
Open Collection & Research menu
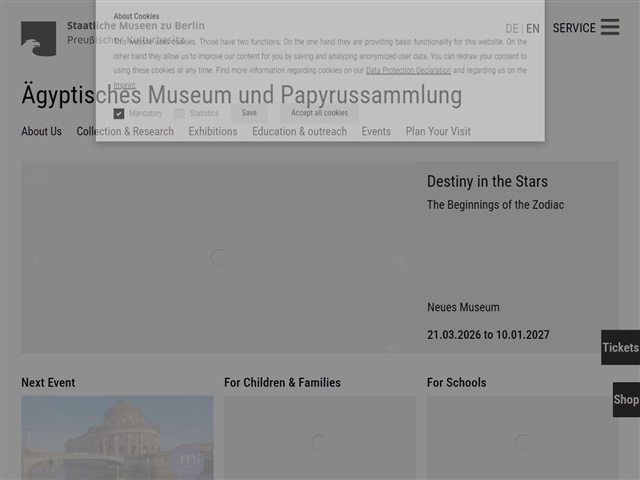(x=125, y=131)
